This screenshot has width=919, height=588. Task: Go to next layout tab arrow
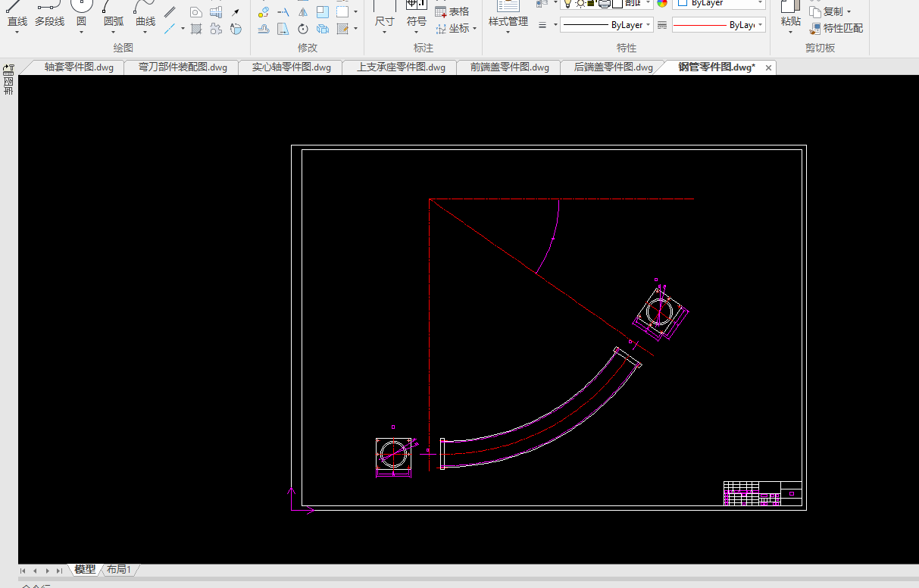47,571
